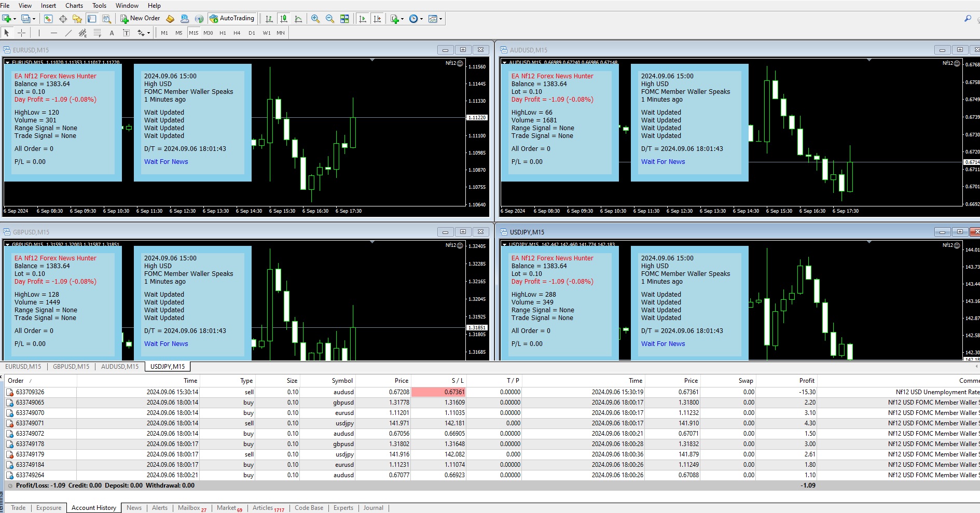Toggle the Terminal panel icon
The width and height of the screenshot is (980, 513).
[x=92, y=19]
